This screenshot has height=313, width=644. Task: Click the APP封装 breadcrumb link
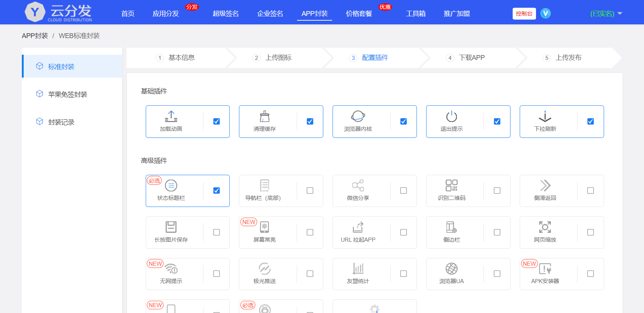35,36
